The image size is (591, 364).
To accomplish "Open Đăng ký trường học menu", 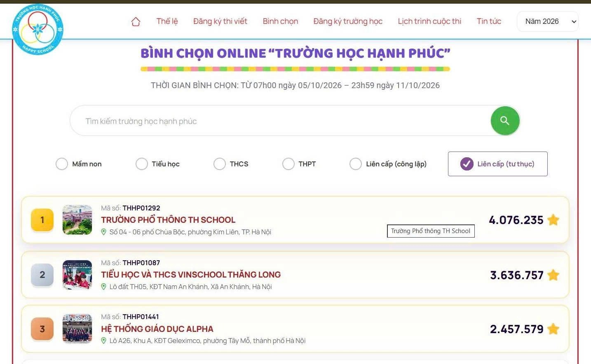I will point(348,21).
